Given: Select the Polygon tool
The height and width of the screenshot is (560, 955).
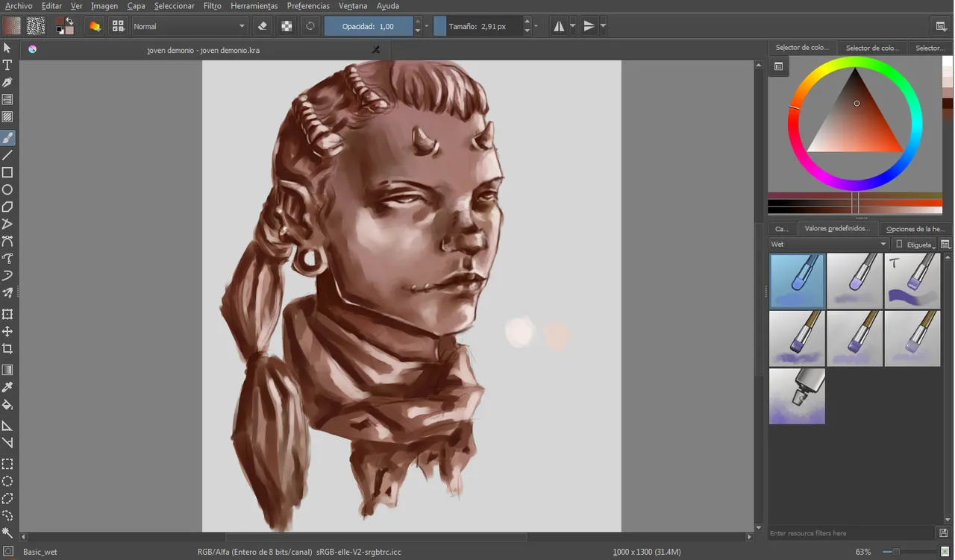Looking at the screenshot, I should click(7, 207).
